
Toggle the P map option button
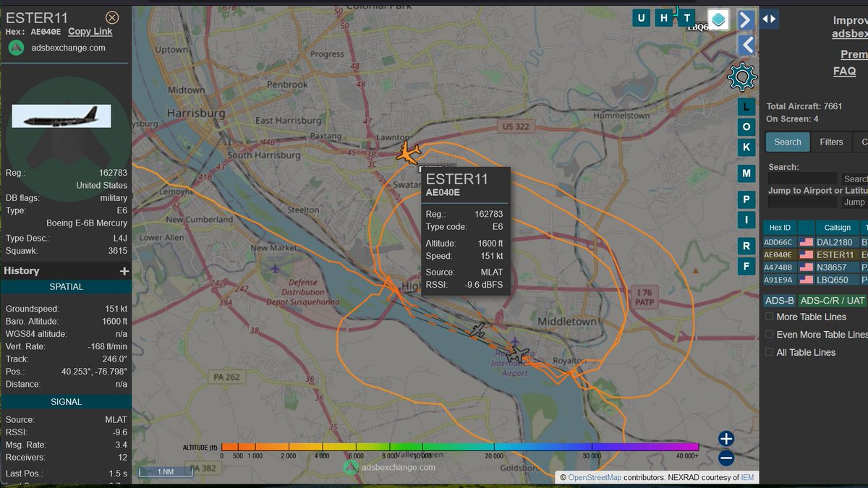pos(746,200)
